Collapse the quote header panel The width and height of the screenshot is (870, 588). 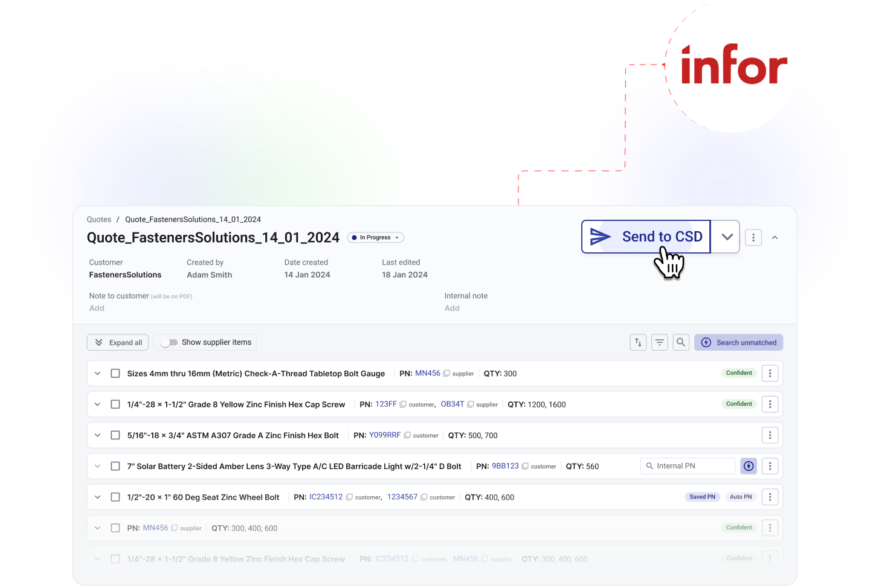click(775, 237)
